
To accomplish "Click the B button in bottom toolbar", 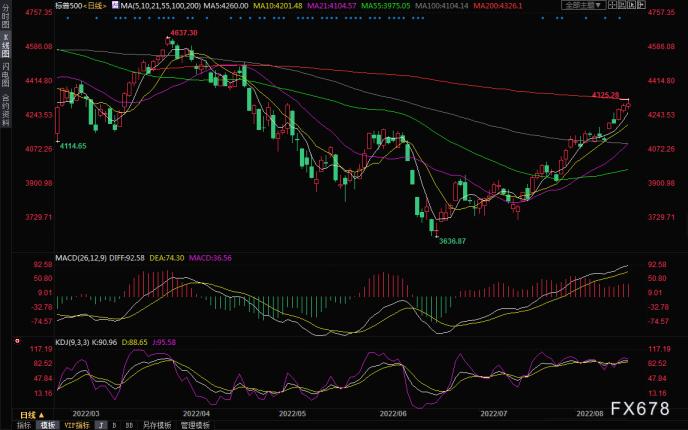I will [113, 424].
